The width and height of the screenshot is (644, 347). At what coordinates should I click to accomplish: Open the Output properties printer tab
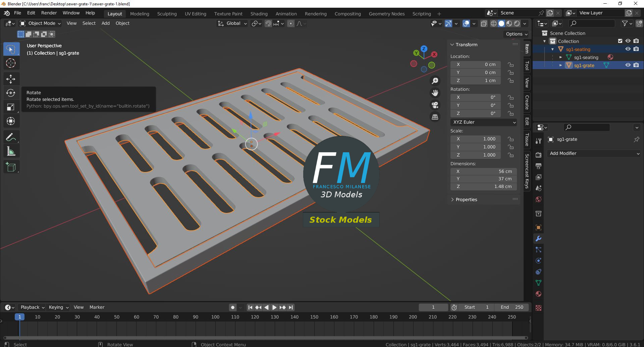pos(538,166)
